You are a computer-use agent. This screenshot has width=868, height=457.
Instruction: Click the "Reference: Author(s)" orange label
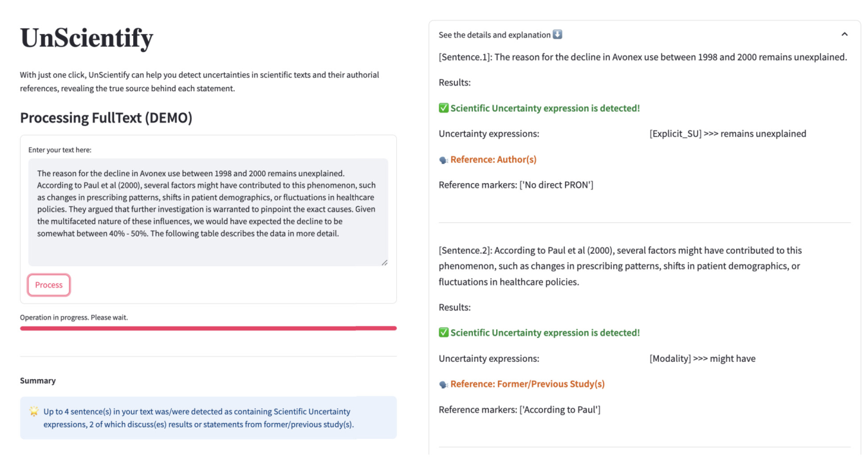(494, 159)
